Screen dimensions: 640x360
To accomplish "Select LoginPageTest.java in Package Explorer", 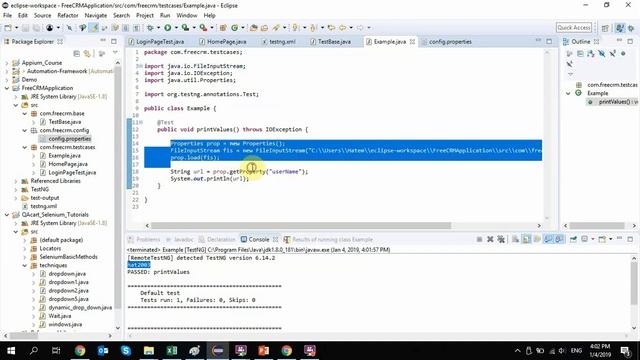I will (x=72, y=172).
